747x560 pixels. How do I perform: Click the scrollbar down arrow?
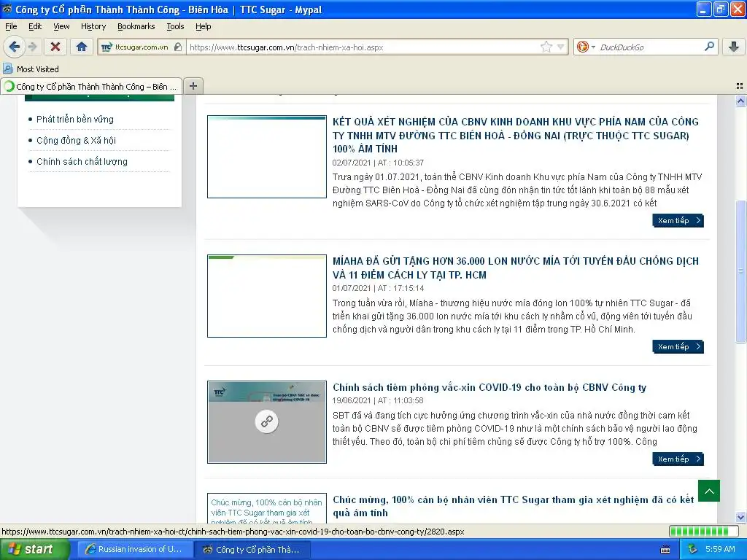tap(741, 518)
